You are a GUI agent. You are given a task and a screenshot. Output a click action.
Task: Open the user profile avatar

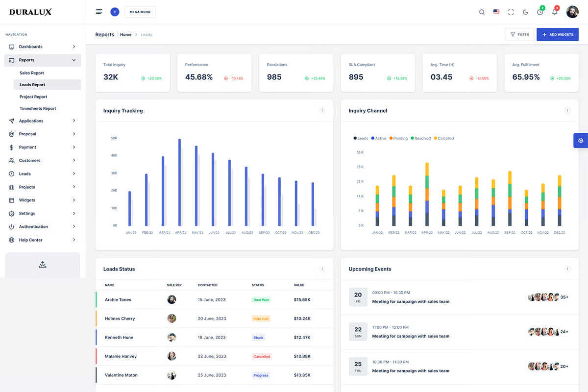point(572,12)
